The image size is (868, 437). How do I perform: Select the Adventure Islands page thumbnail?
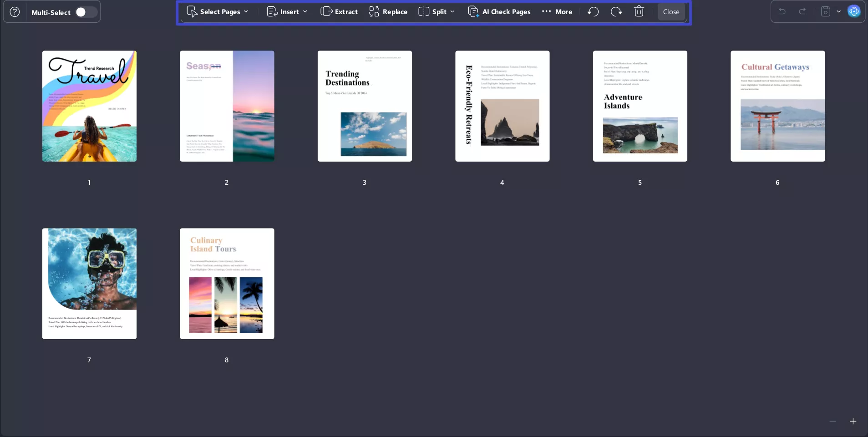(640, 106)
